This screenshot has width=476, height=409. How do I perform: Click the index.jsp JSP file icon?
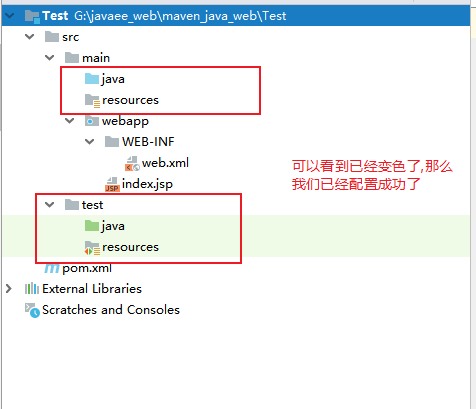[x=112, y=184]
